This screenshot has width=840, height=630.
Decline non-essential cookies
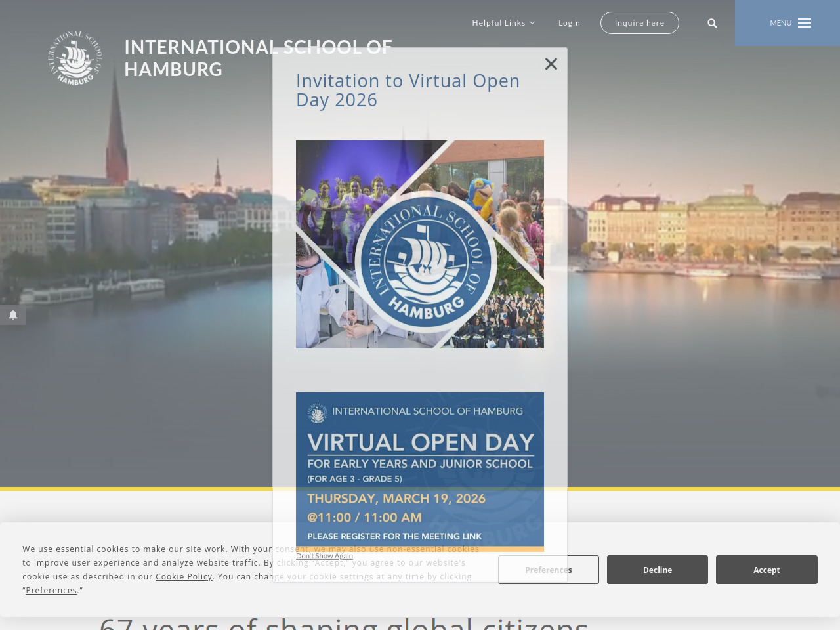click(x=657, y=570)
